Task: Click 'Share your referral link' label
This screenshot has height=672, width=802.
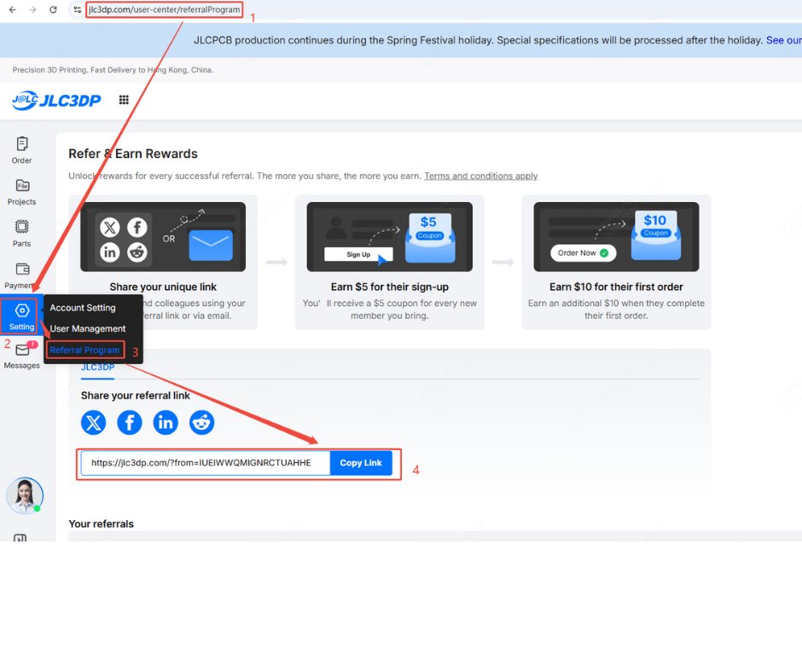Action: tap(135, 396)
